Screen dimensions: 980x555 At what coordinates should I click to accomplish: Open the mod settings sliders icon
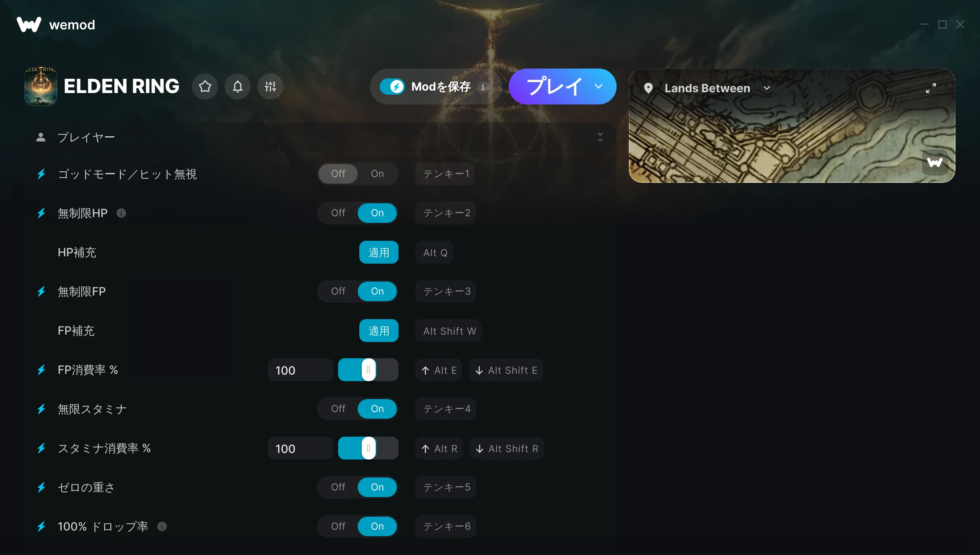270,87
